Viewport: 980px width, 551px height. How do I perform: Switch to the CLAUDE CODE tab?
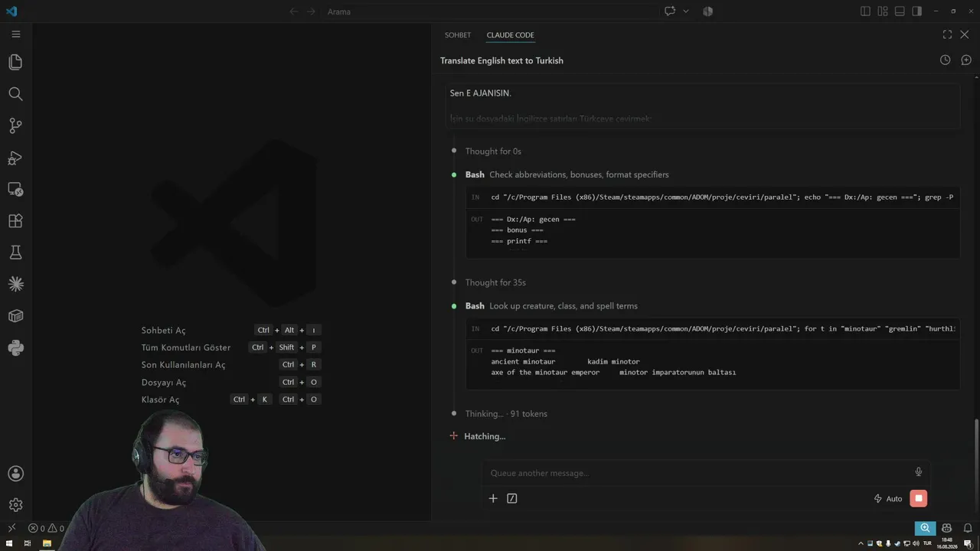[511, 35]
